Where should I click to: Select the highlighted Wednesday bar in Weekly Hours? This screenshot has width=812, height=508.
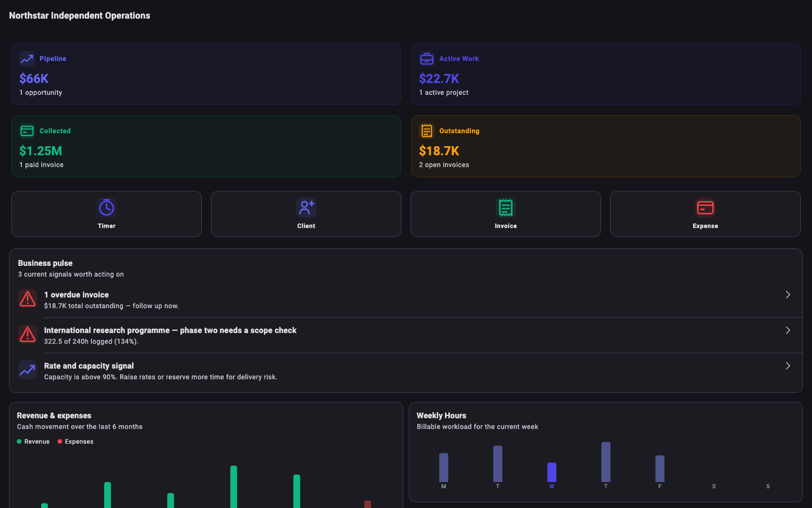(x=552, y=472)
